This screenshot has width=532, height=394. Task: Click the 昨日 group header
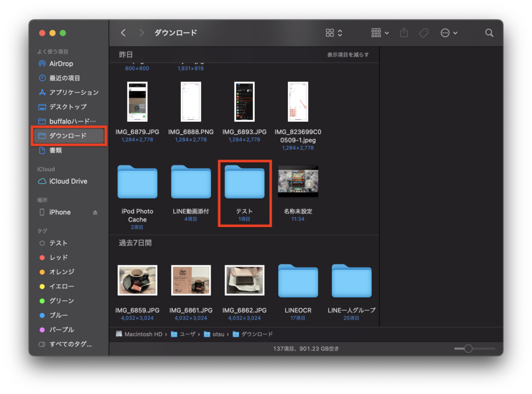coord(126,55)
